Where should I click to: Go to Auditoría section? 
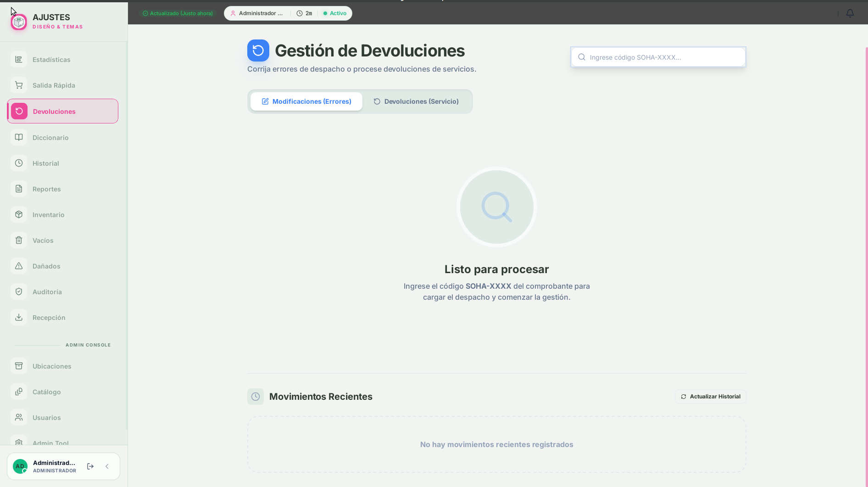click(x=63, y=291)
